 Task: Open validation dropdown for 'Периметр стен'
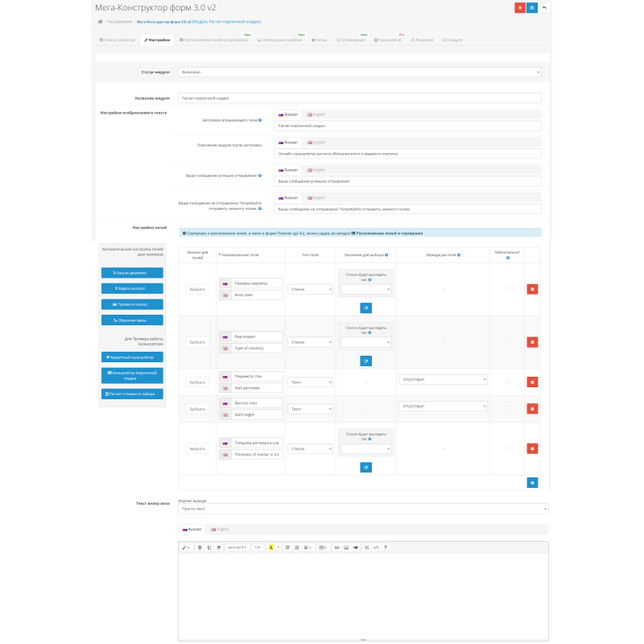(444, 379)
